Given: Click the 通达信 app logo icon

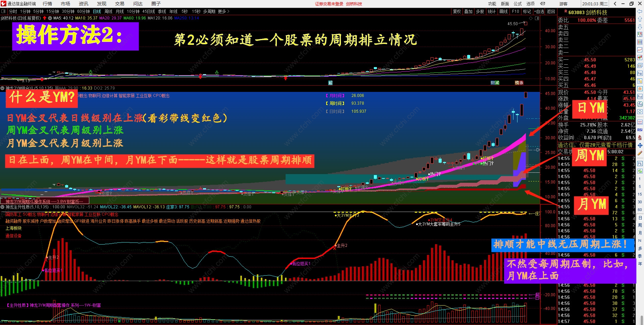Looking at the screenshot, I should tap(3, 4).
